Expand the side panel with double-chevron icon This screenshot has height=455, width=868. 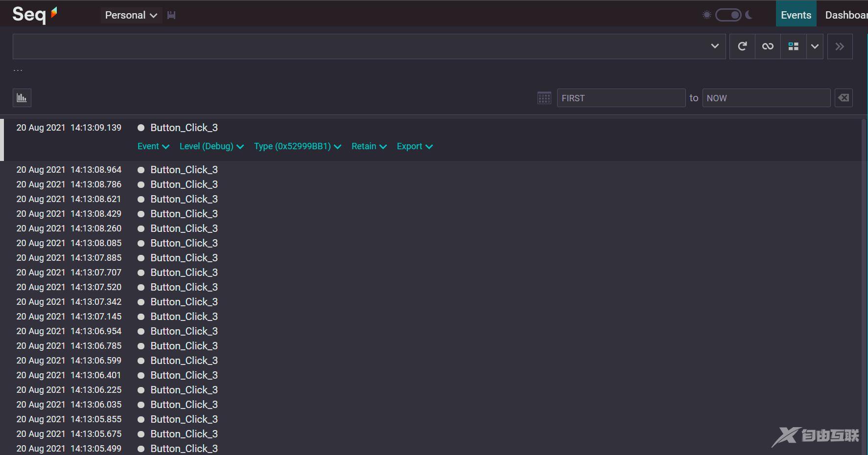(x=840, y=46)
